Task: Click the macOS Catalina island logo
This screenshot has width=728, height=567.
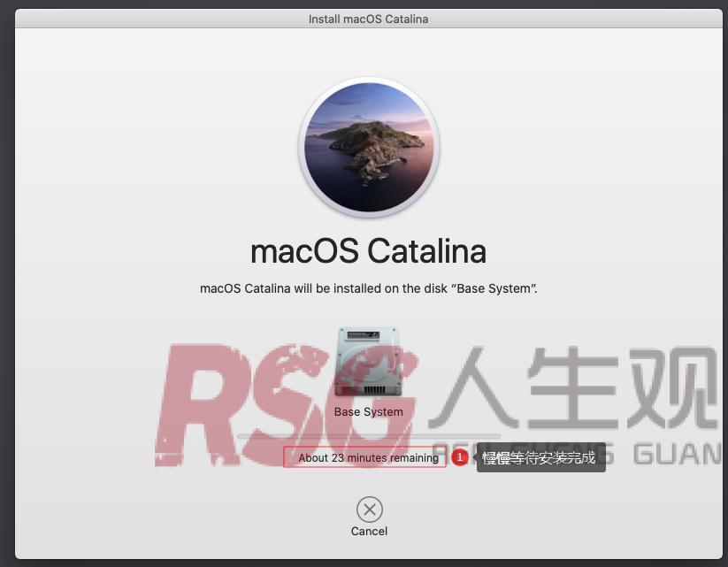Action: click(369, 147)
